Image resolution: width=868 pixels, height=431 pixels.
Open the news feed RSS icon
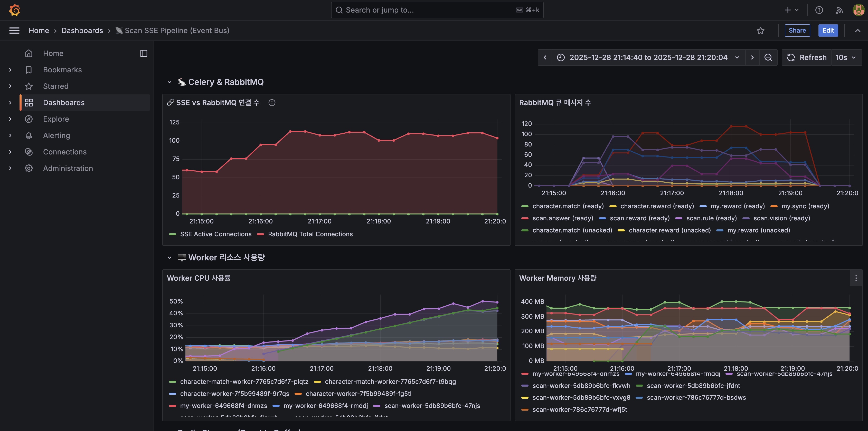tap(839, 10)
